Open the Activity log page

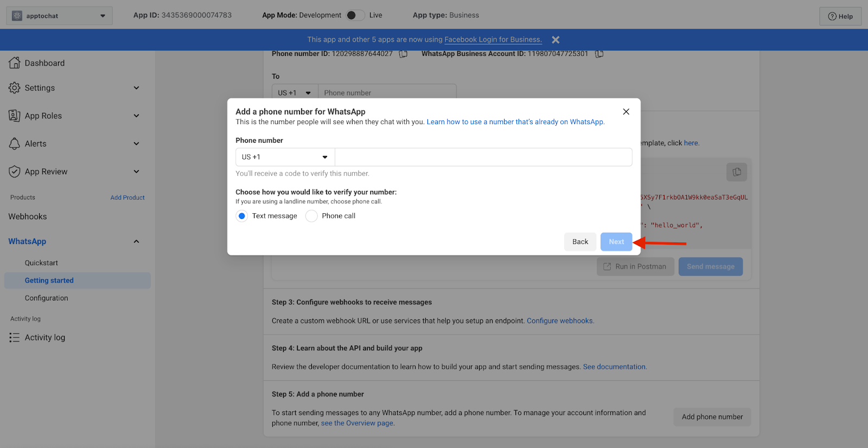click(x=45, y=337)
